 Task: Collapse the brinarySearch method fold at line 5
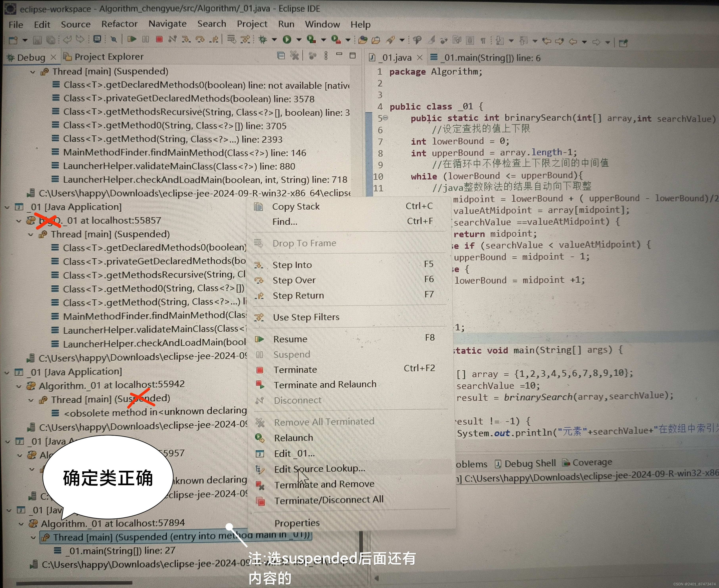[x=386, y=118]
